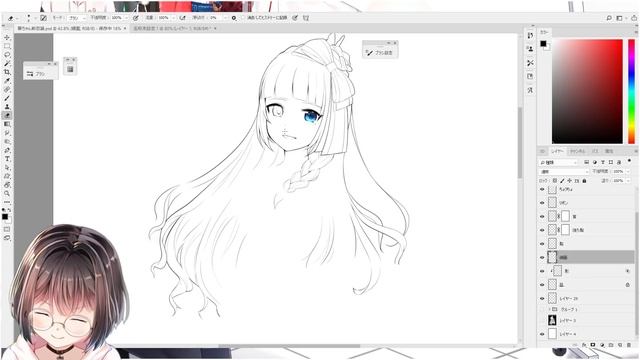Create new adjustment layer icon
Screen dimensions: 640x360
point(602,345)
